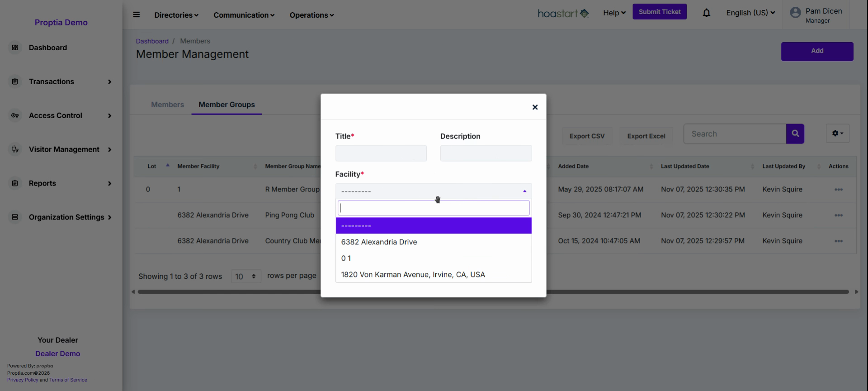Click the Ping Pong Club cell
Screen dimensions: 868x391
289,215
